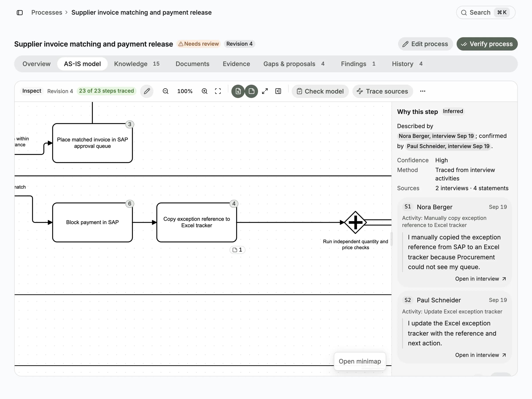
Task: Toggle the document notes overlay
Action: click(x=251, y=91)
